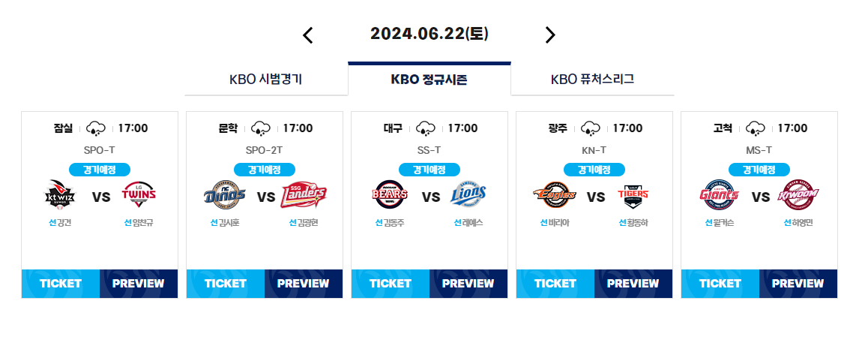Screen dimensions: 868x340
Task: Click the Kiwoom Heroes team logo
Action: (x=799, y=194)
